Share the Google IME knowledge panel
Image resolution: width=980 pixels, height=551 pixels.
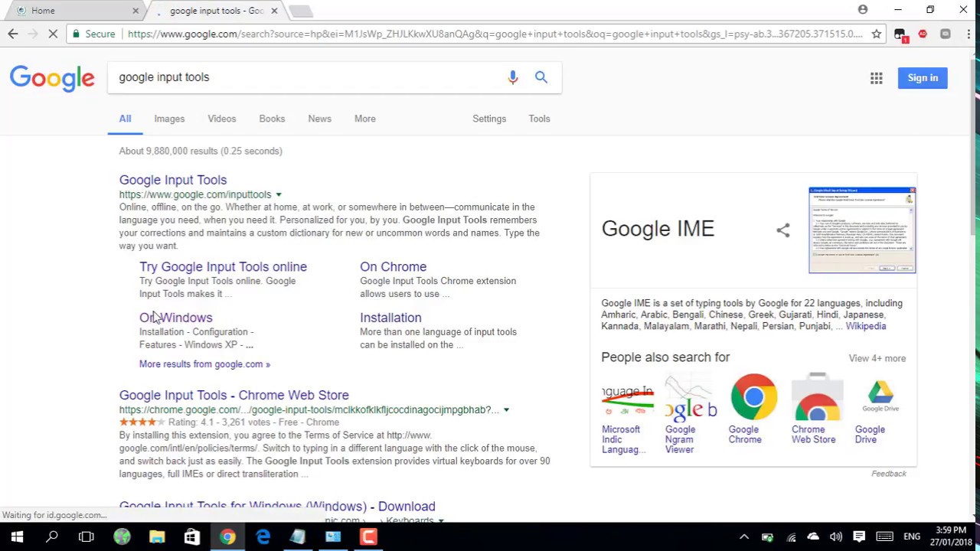[782, 230]
